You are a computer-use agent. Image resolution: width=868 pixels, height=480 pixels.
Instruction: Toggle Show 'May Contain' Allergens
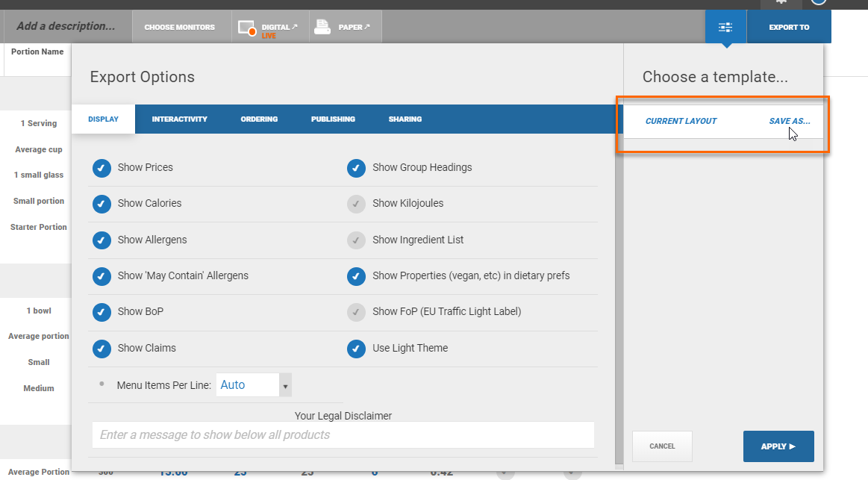(x=102, y=276)
